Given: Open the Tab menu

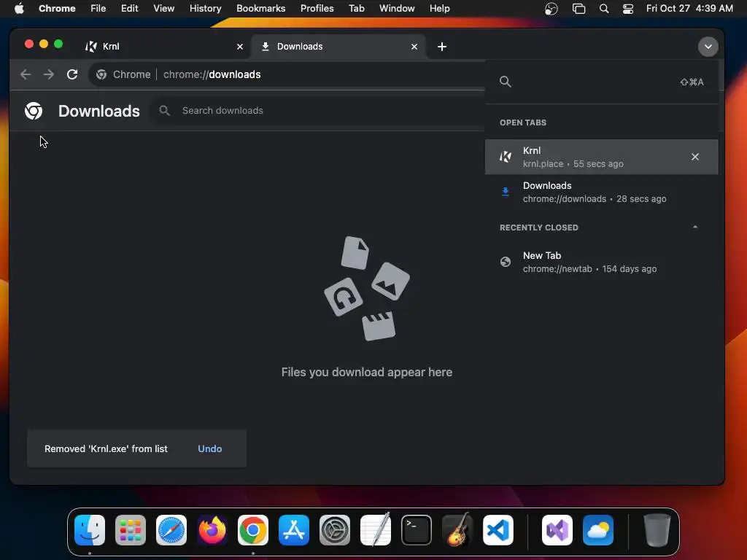Looking at the screenshot, I should (x=356, y=8).
